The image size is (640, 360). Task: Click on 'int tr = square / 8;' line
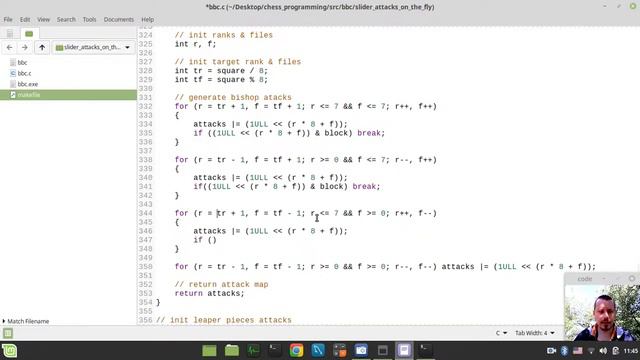(x=221, y=71)
